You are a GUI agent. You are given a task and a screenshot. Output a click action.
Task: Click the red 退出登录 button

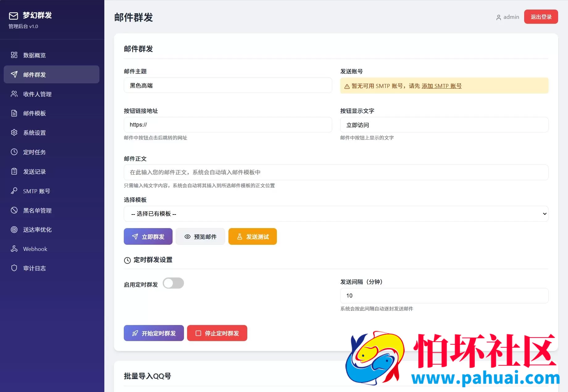(541, 17)
